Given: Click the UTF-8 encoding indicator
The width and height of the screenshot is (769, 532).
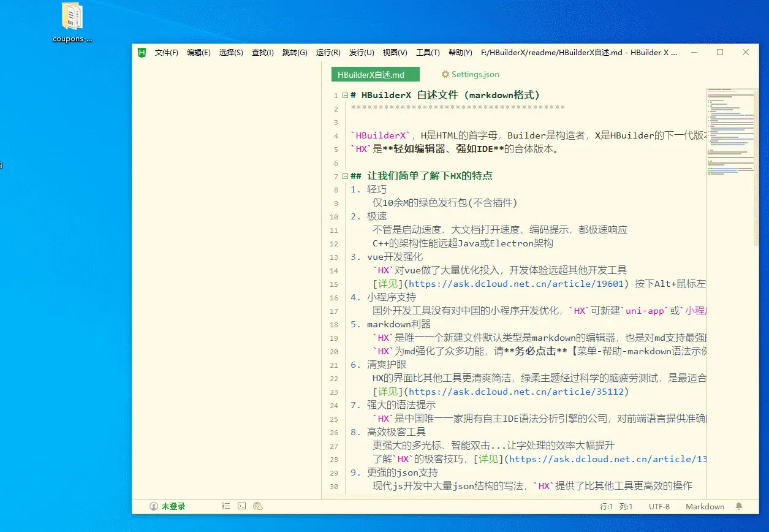Looking at the screenshot, I should click(x=660, y=506).
